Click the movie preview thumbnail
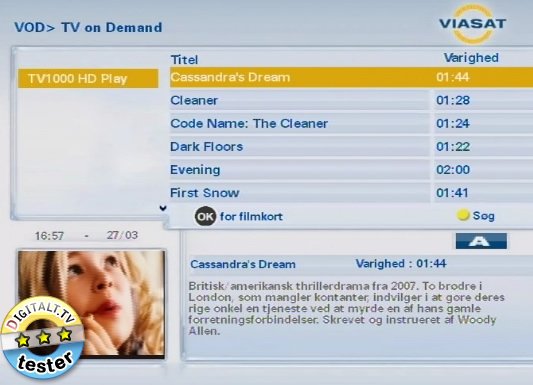533x385 pixels. (91, 304)
